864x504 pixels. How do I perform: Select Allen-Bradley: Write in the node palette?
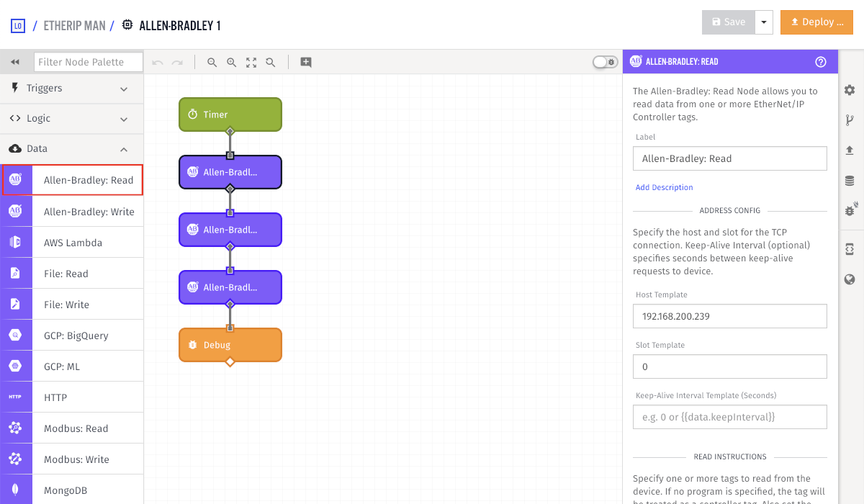point(72,212)
